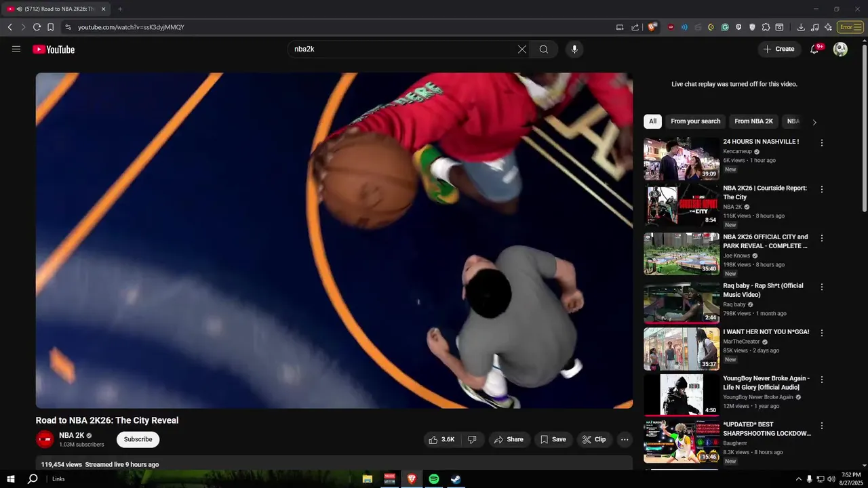Open Spotify from taskbar

pos(434,479)
